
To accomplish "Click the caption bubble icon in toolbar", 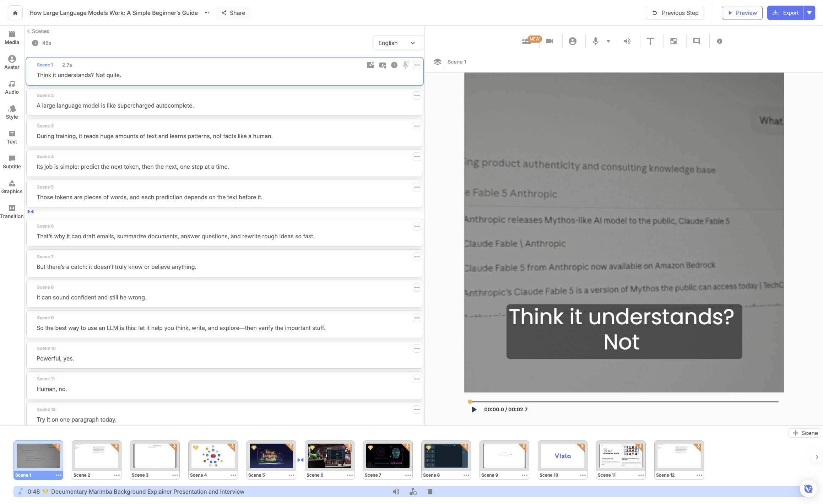I will pyautogui.click(x=697, y=41).
